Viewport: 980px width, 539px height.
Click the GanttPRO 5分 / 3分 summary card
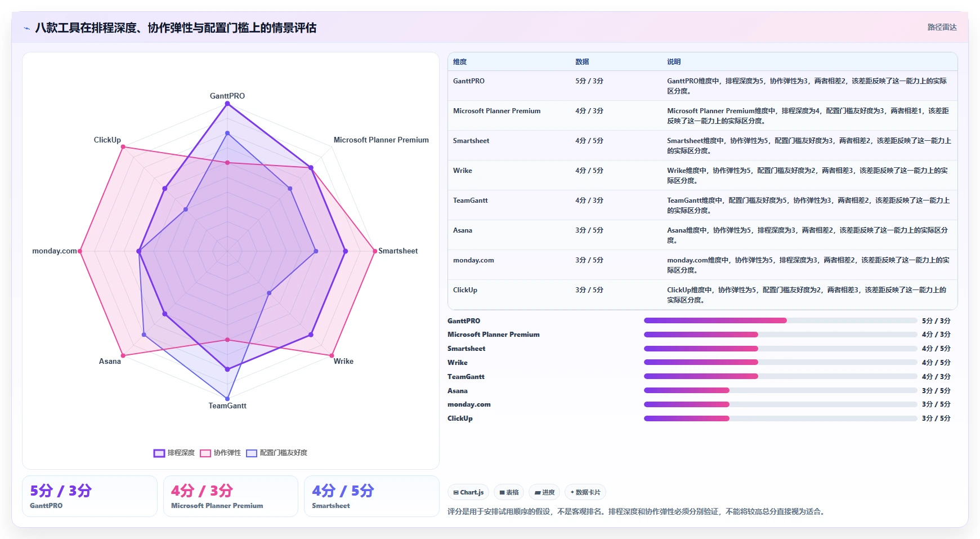point(90,496)
